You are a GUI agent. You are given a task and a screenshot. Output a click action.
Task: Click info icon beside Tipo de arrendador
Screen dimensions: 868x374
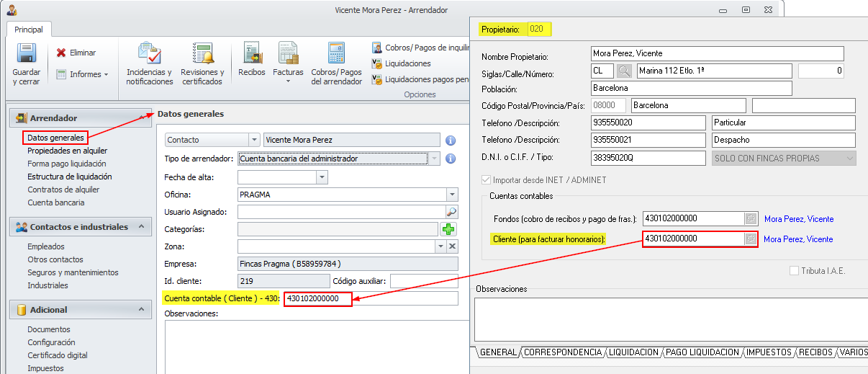point(451,159)
